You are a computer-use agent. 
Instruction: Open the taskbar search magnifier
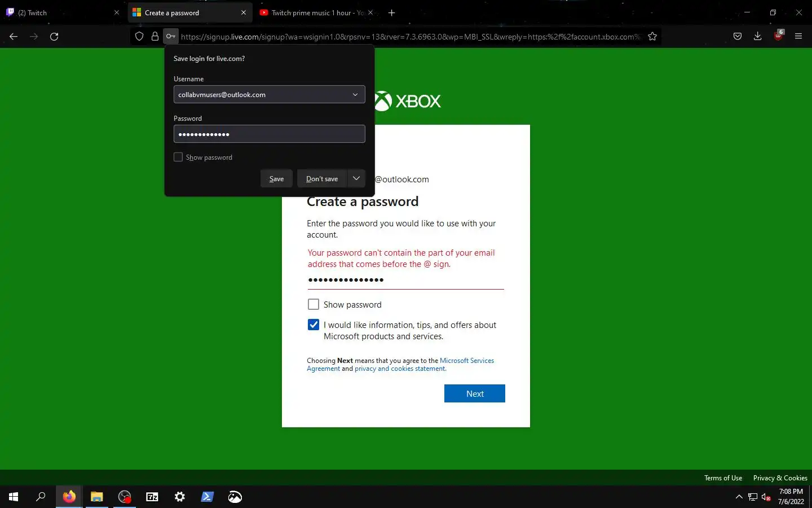41,497
